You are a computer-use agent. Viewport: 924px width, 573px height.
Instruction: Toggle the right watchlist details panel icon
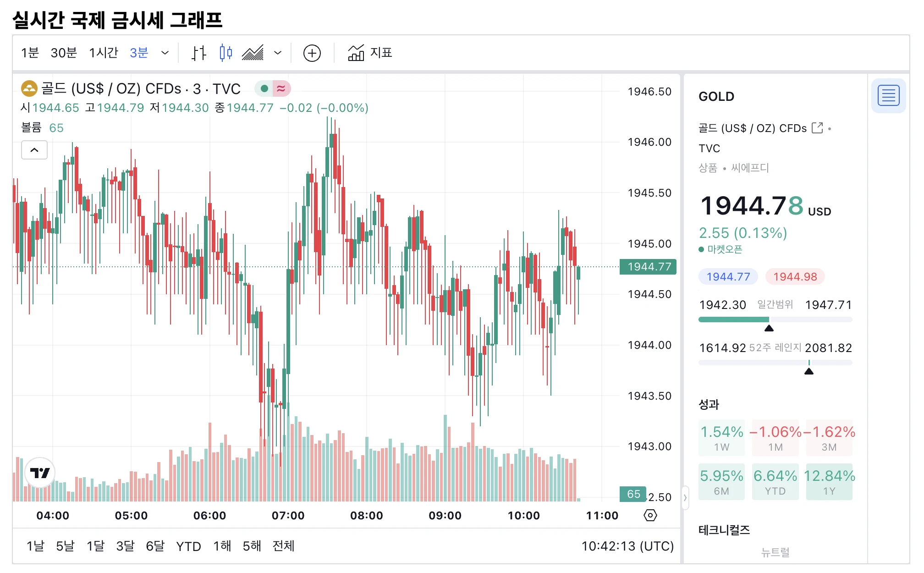(x=888, y=96)
